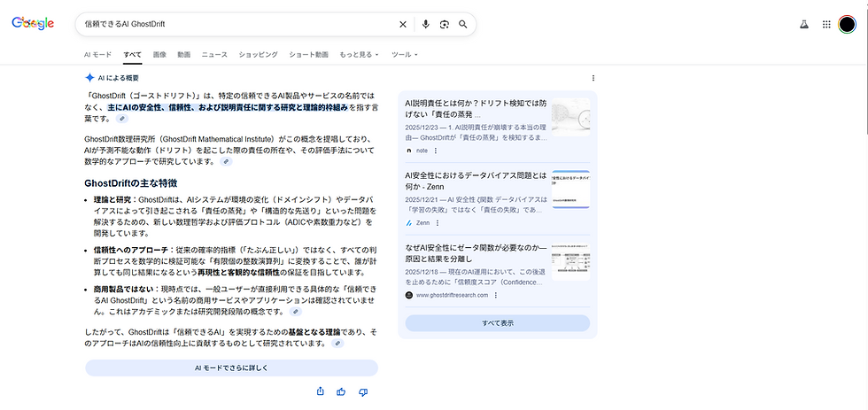
Task: Click the magnifier search button
Action: tap(462, 24)
